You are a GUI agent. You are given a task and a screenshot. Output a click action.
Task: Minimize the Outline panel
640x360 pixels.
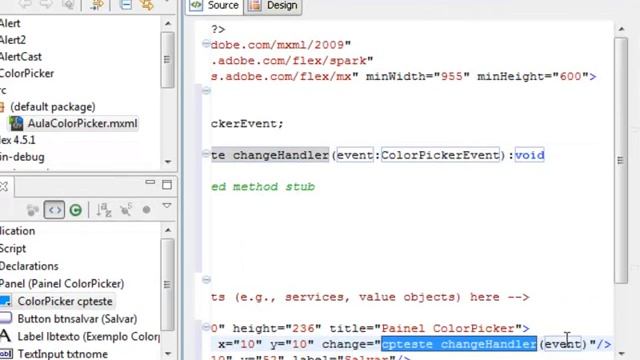pos(150,182)
